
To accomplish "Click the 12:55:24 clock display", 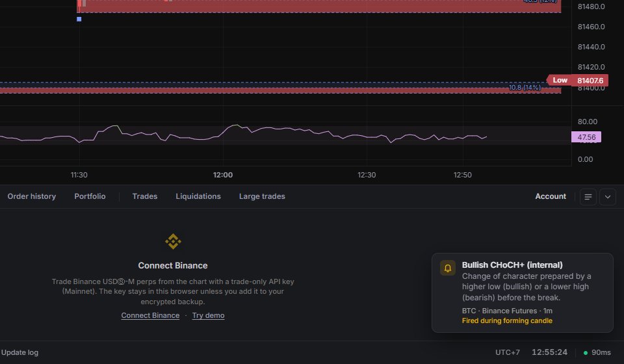I will tap(550, 352).
